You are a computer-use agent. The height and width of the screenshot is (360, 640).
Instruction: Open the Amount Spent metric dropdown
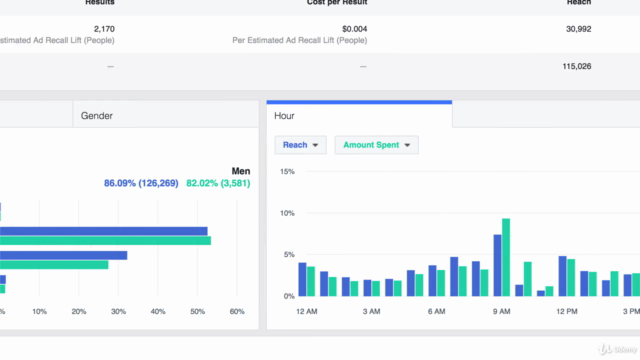pos(376,145)
